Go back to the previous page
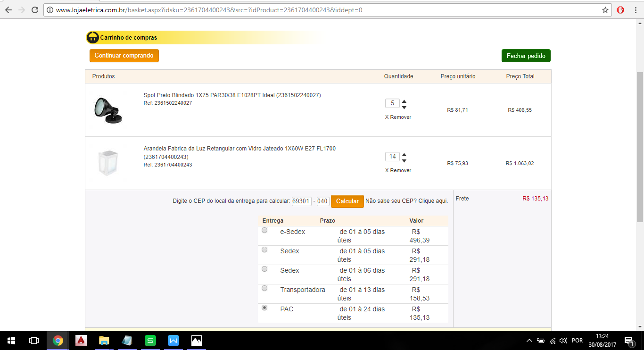Screen dimensions: 644x350 click(x=8, y=10)
